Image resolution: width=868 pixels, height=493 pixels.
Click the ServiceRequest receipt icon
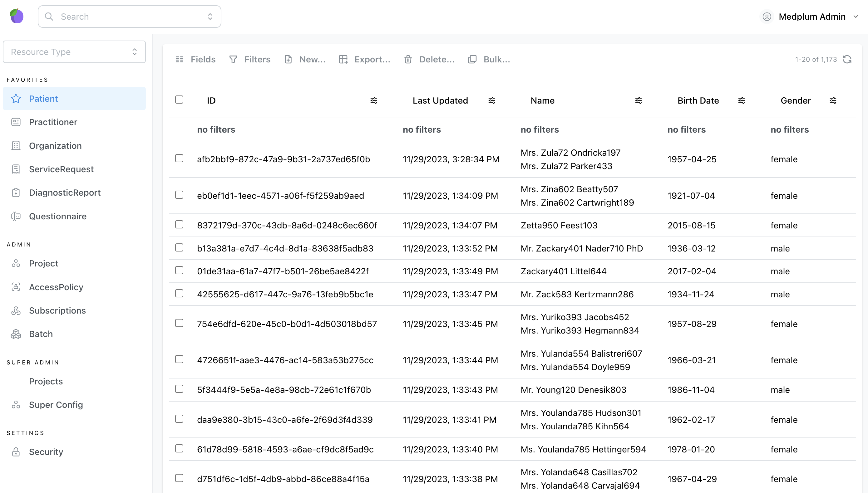(16, 169)
